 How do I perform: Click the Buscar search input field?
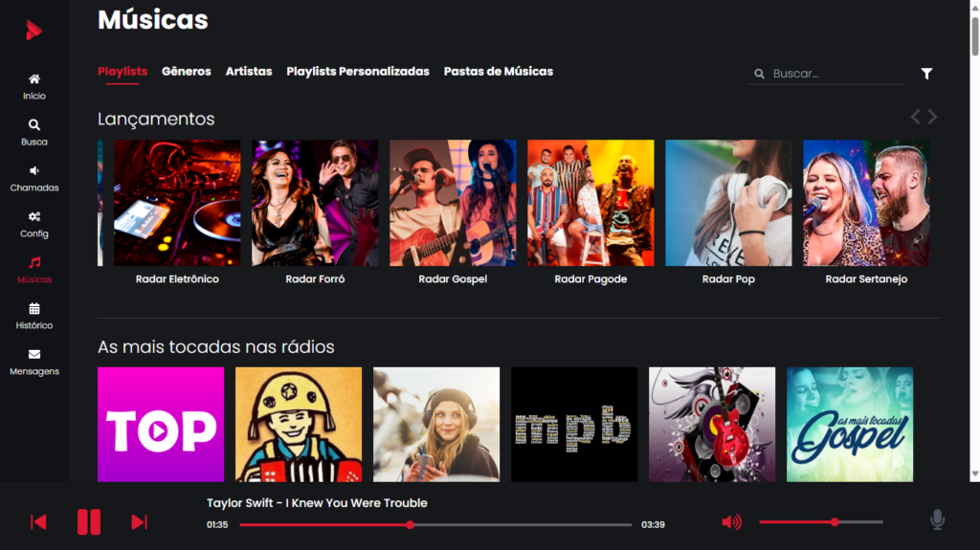835,74
